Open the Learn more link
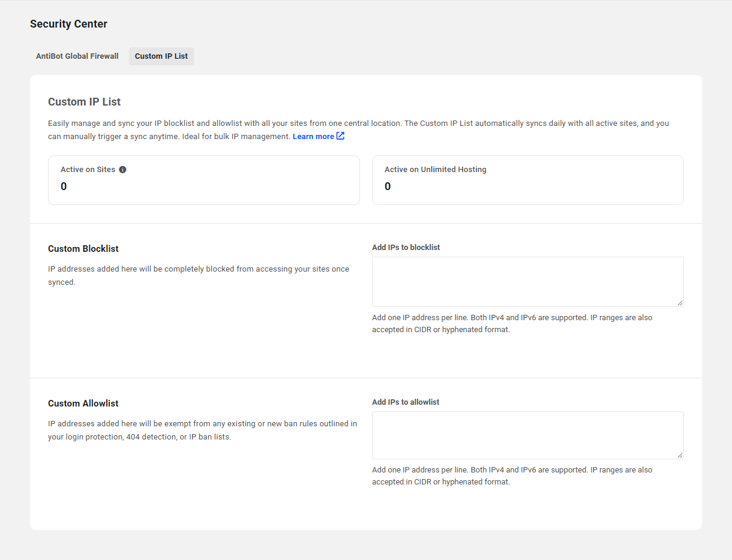 pos(313,137)
